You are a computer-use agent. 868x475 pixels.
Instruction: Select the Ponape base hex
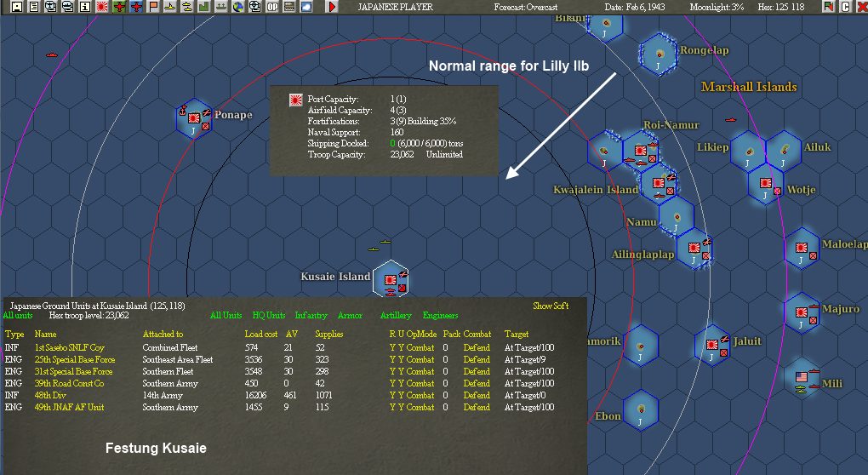194,119
